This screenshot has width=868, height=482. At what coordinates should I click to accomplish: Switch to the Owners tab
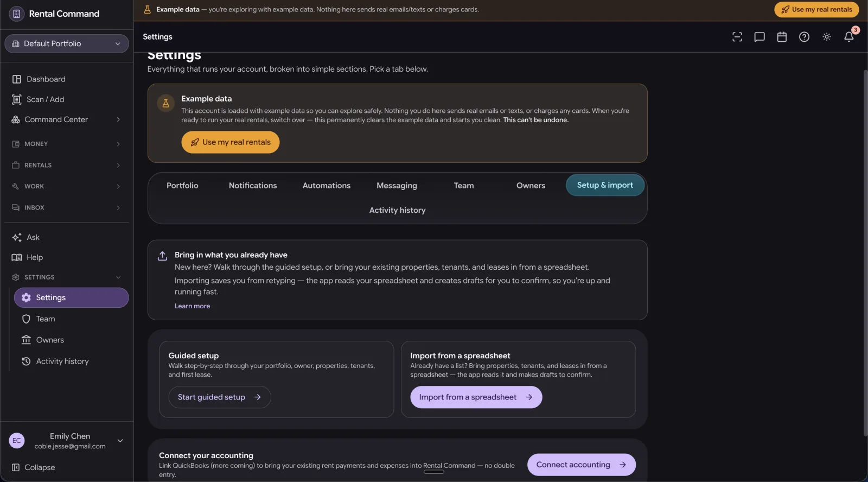531,186
